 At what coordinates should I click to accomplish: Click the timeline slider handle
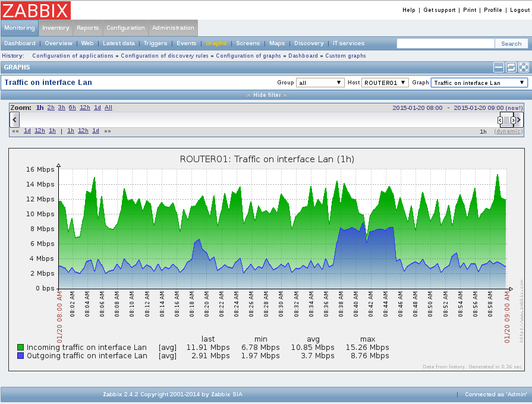pyautogui.click(x=506, y=120)
